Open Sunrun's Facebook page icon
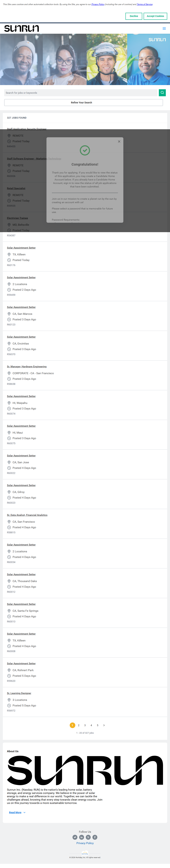This screenshot has width=170, height=868. tap(95, 837)
